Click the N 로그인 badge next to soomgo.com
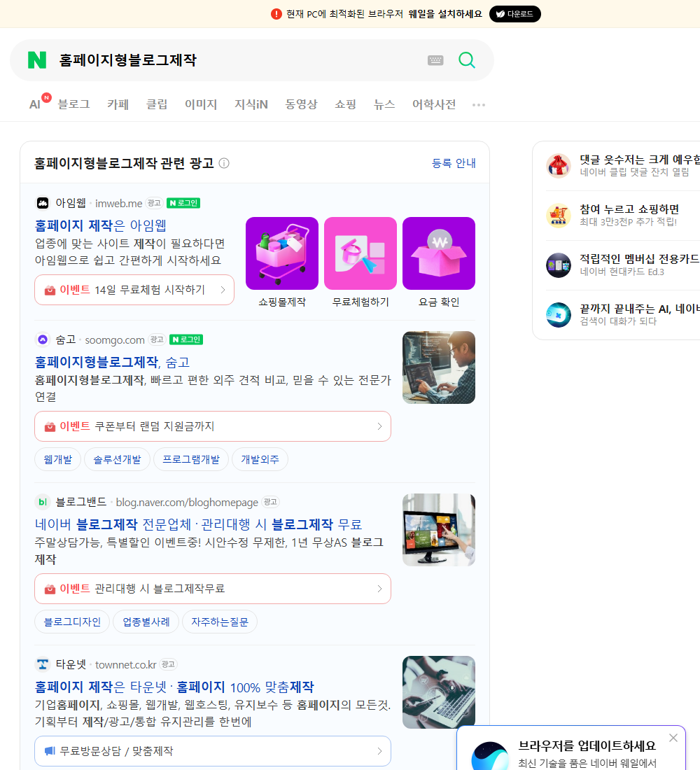The width and height of the screenshot is (700, 770). click(186, 339)
